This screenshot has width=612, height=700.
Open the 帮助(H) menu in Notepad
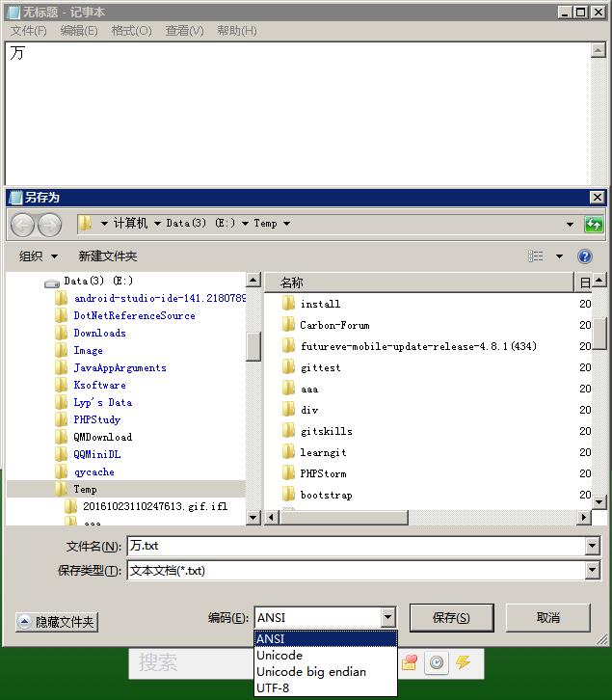[x=236, y=31]
